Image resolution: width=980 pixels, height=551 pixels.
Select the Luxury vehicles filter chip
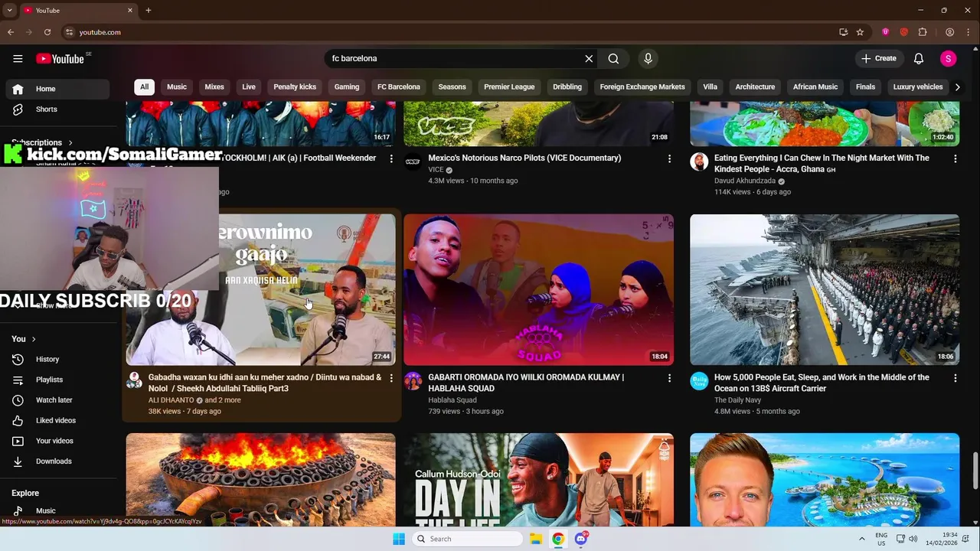pos(918,87)
